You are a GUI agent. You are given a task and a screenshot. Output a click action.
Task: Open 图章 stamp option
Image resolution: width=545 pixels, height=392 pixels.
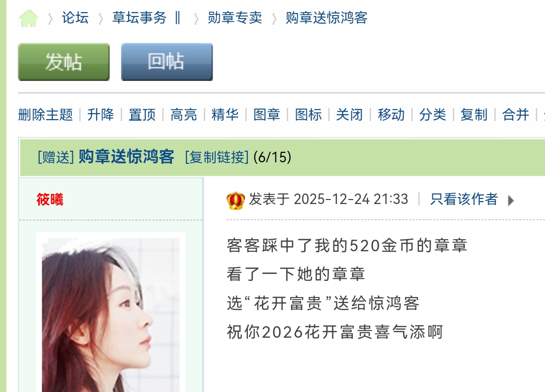(266, 115)
